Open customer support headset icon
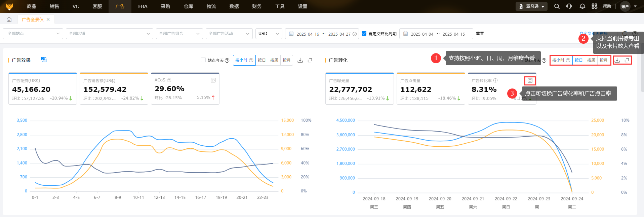The image size is (644, 217). pos(569,6)
